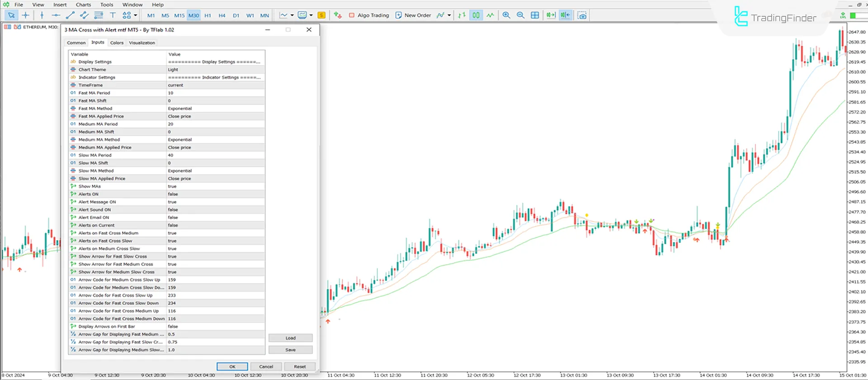The height and width of the screenshot is (380, 868).
Task: Switch to the Colors tab
Action: point(117,43)
